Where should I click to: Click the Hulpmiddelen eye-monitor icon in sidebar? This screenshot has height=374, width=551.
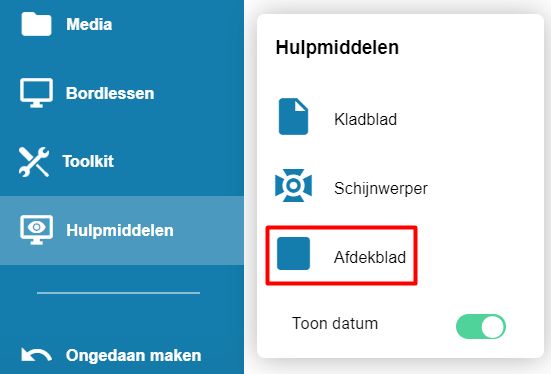[x=37, y=230]
